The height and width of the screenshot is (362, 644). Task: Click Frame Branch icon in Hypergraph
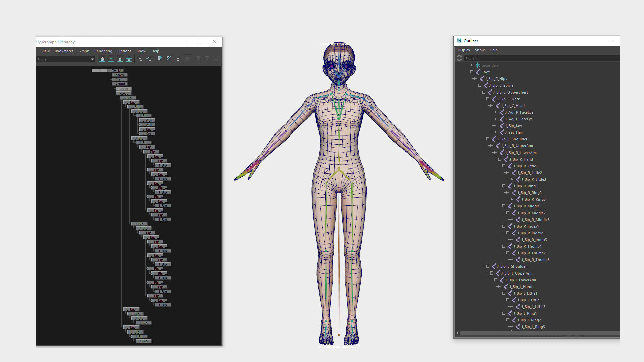coord(129,59)
